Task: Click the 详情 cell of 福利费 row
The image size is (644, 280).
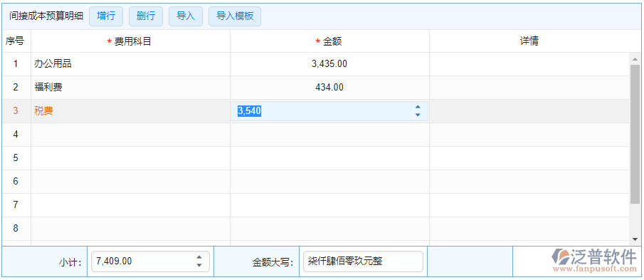Action: pos(529,88)
